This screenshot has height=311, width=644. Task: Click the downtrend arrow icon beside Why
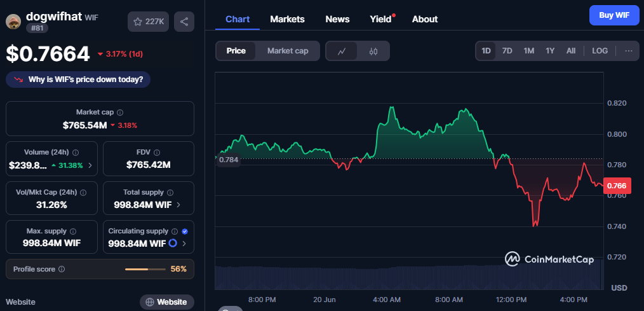(x=18, y=79)
